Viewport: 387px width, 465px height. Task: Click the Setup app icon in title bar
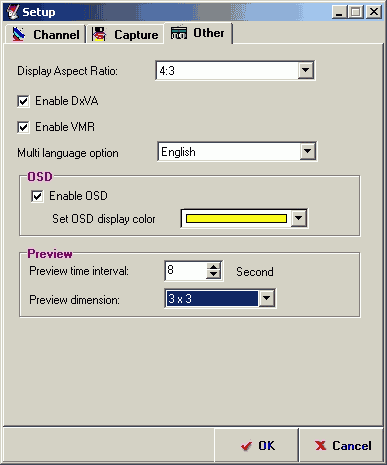[13, 12]
